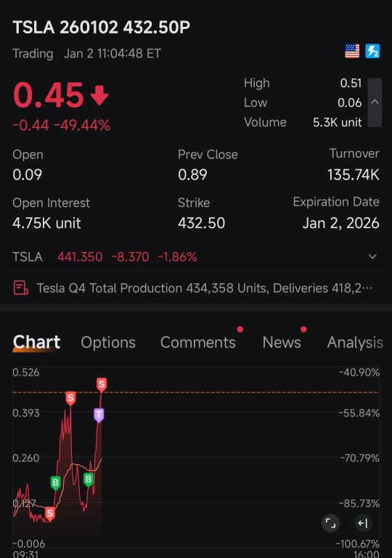Image resolution: width=392 pixels, height=558 pixels.
Task: Read the Tesla Q4 Total Production headline
Action: tap(205, 288)
